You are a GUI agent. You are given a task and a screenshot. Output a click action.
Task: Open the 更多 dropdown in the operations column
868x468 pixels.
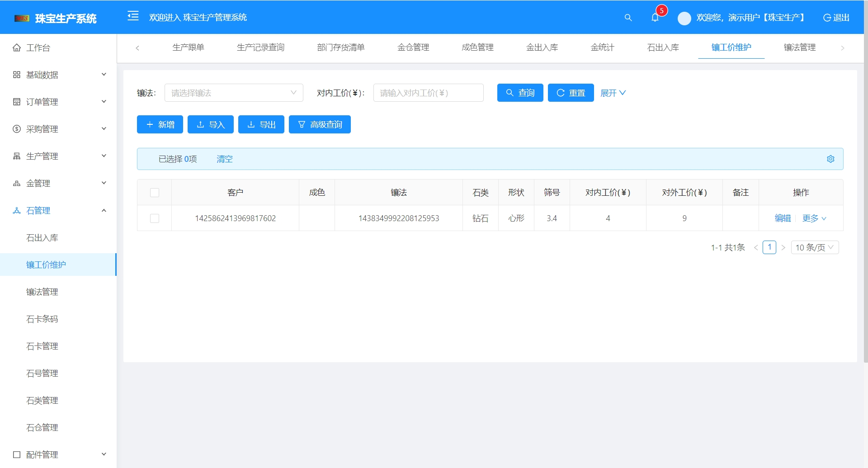point(813,218)
